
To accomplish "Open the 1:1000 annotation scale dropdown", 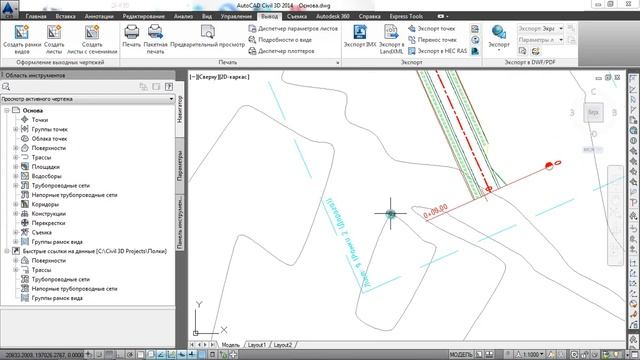I will (x=531, y=354).
